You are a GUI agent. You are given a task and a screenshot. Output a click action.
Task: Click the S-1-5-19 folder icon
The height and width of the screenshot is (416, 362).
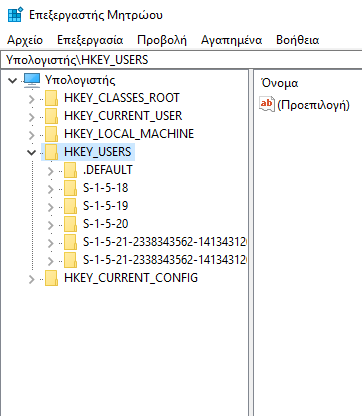[x=70, y=206]
